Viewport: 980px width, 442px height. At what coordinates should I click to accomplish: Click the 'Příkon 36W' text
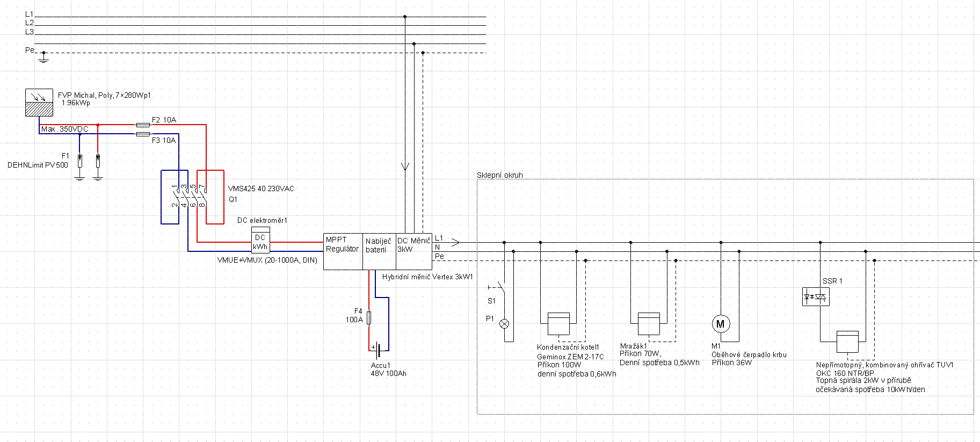click(731, 363)
